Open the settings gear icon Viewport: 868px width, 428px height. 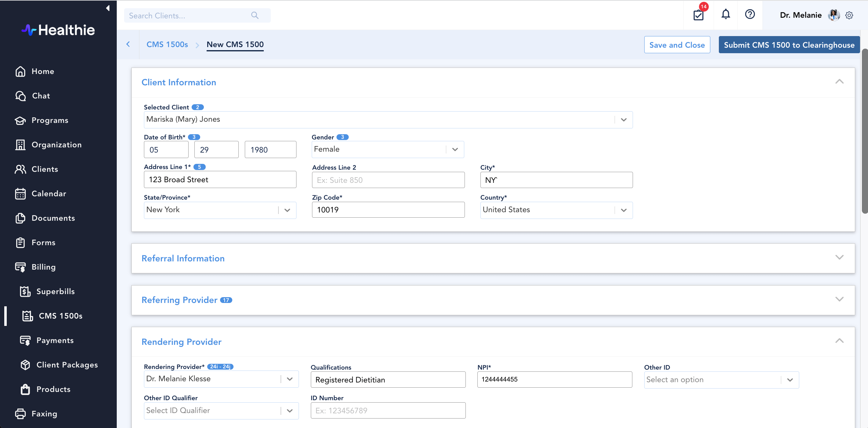point(849,15)
